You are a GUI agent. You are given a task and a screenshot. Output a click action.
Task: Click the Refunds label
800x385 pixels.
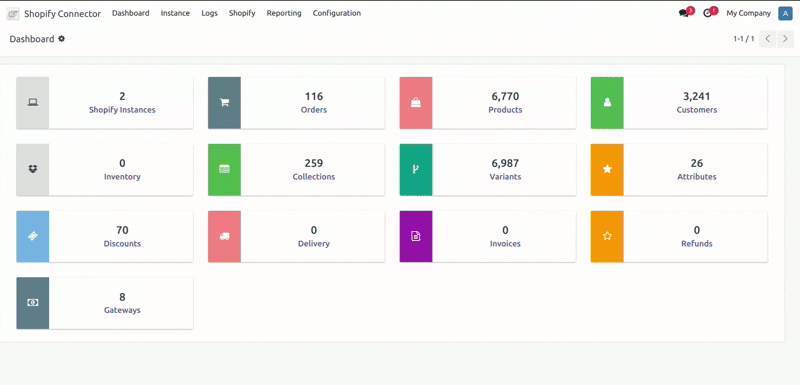[x=697, y=243]
